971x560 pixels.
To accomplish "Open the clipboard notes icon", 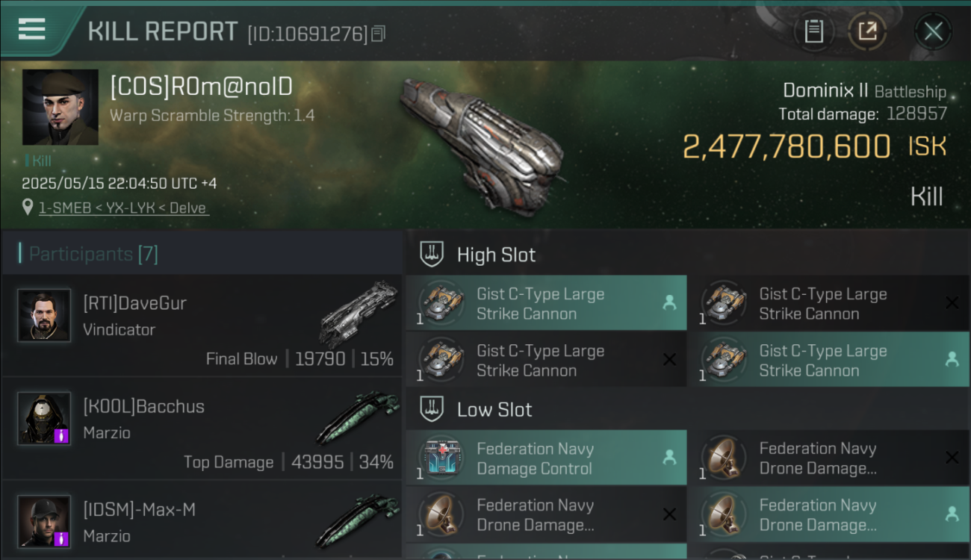I will click(813, 31).
